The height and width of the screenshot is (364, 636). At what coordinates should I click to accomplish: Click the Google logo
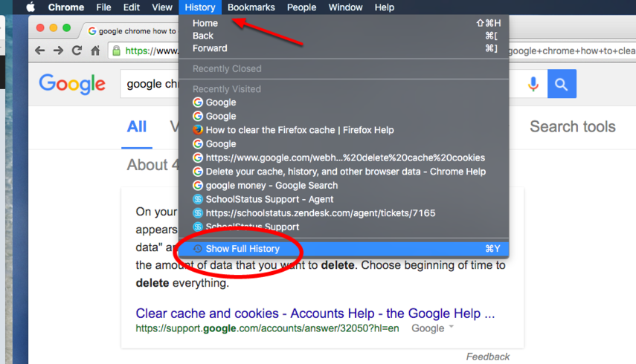[x=72, y=84]
